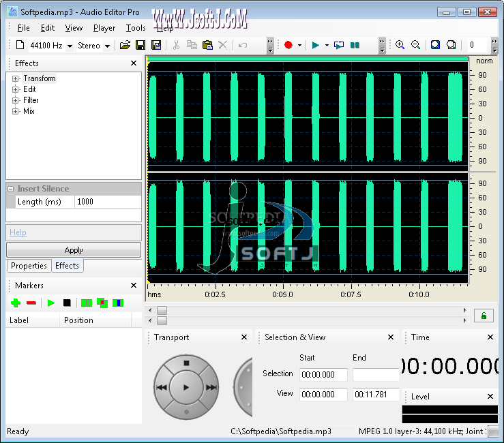The height and width of the screenshot is (443, 504).
Task: Open the File menu
Action: point(23,28)
